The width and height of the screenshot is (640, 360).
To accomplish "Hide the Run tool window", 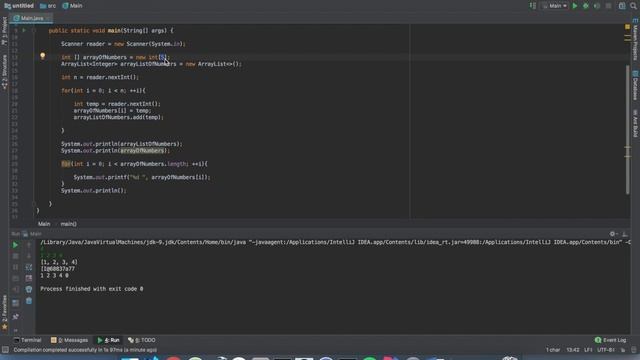I will pyautogui.click(x=624, y=234).
